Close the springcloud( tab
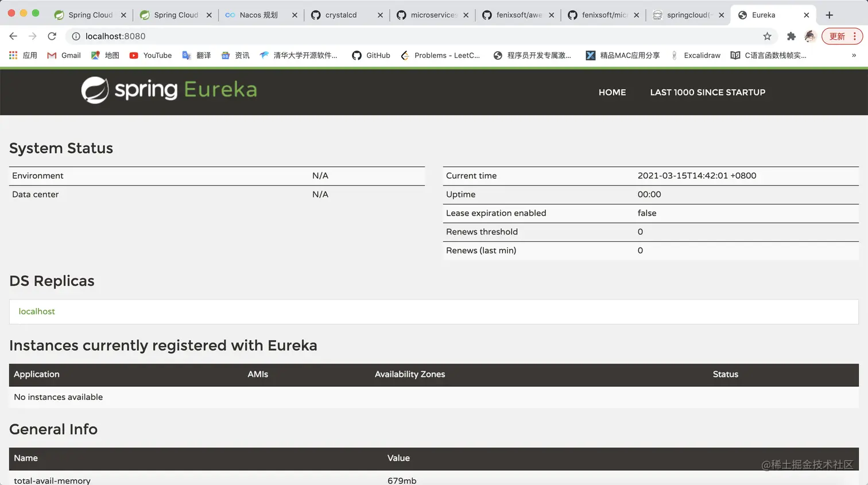 [x=721, y=15]
